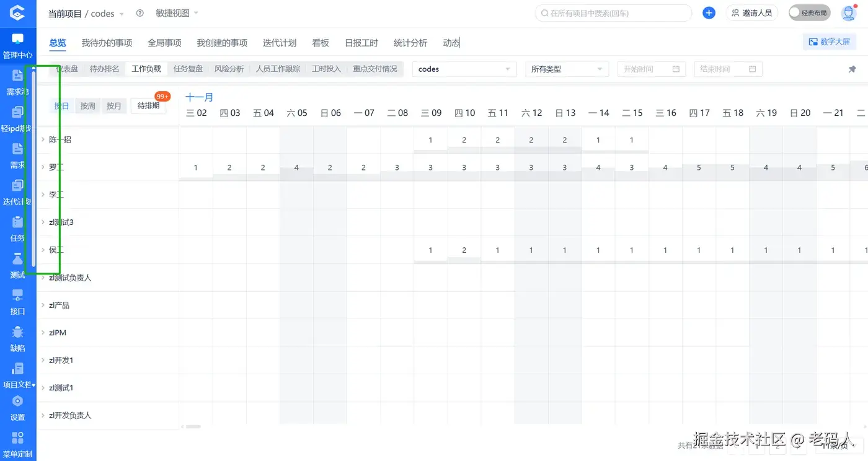
Task: Switch to 统计分析 tab
Action: coord(410,43)
